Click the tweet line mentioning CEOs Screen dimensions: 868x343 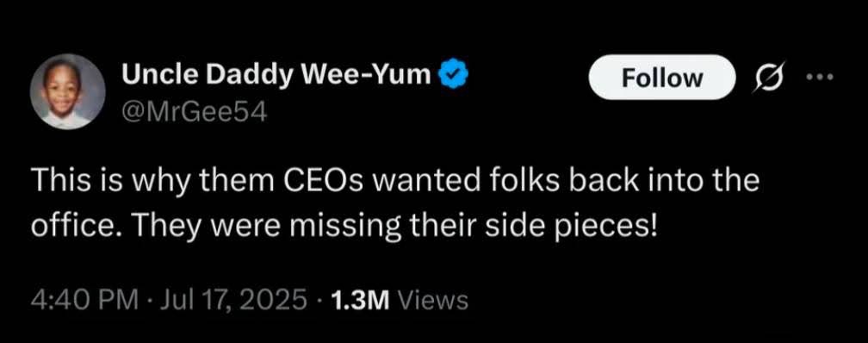[394, 183]
